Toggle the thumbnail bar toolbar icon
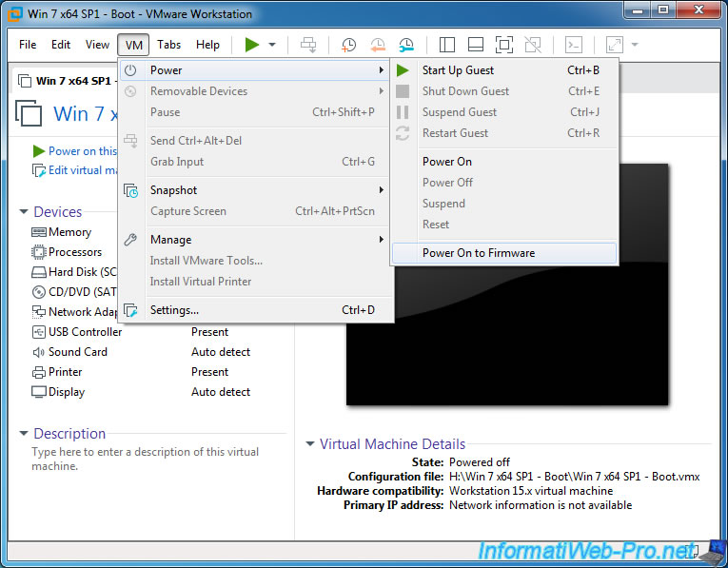Viewport: 728px width, 568px height. point(476,45)
